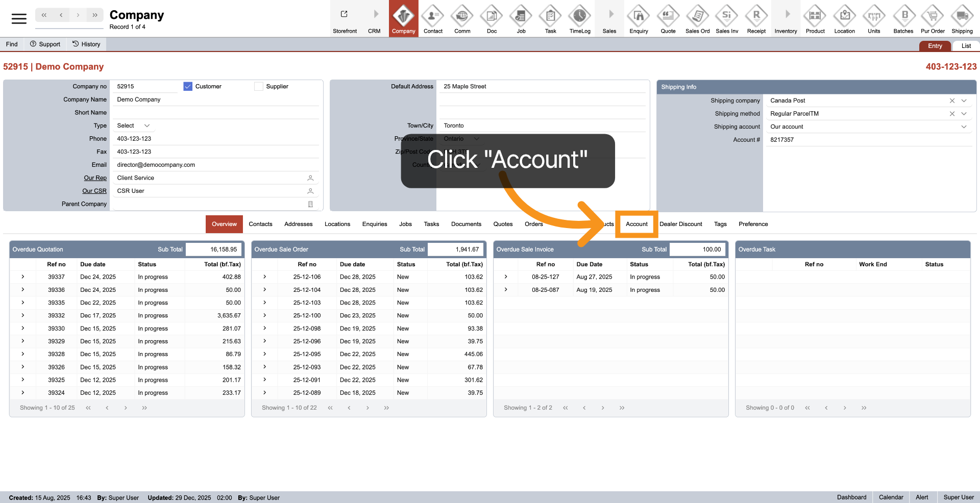Open the hamburger main menu

coord(19,19)
